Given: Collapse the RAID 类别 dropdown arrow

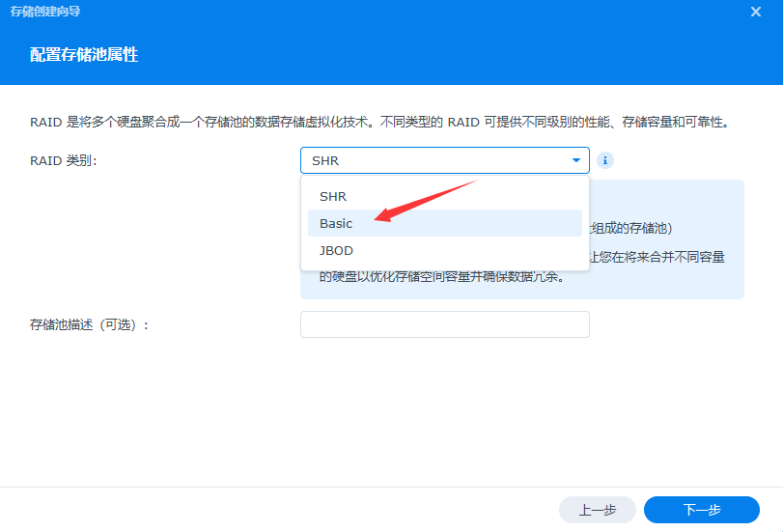Looking at the screenshot, I should pyautogui.click(x=575, y=160).
